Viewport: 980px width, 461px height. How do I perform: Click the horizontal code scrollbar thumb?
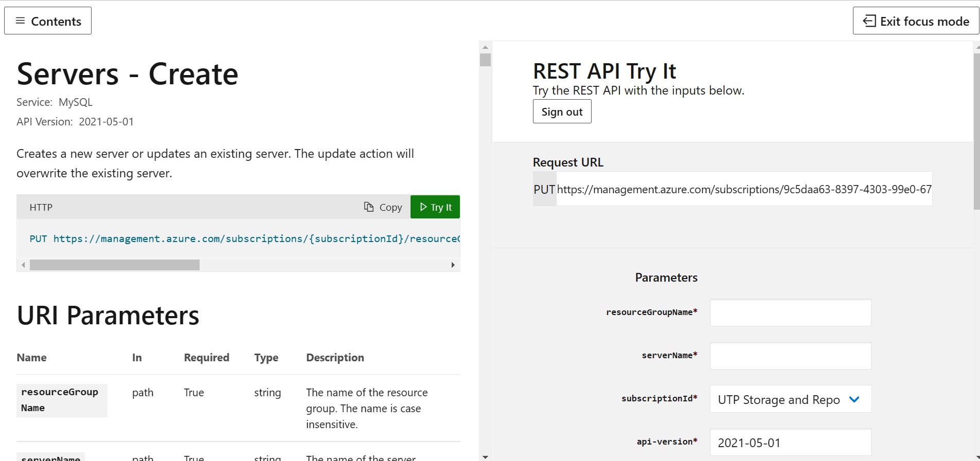tap(114, 265)
